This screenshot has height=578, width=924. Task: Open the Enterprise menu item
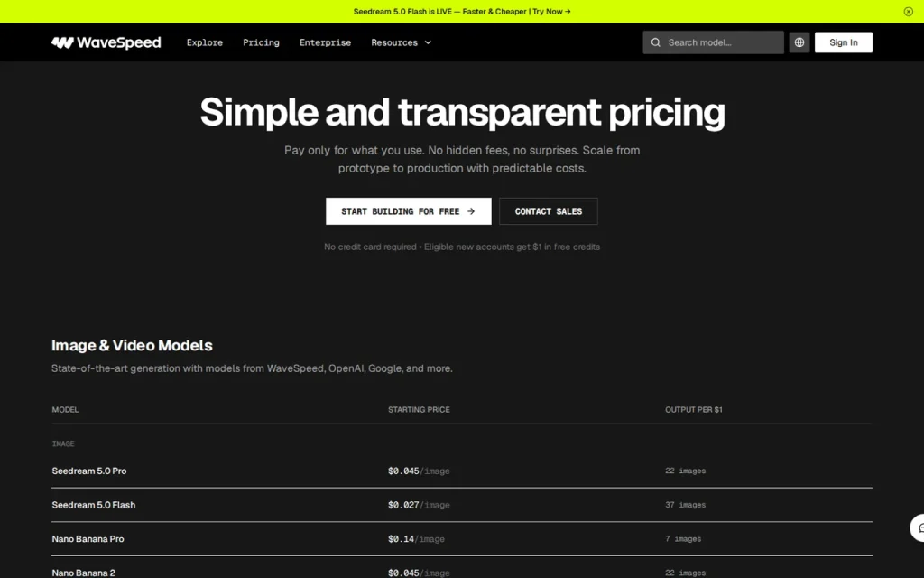(x=325, y=42)
